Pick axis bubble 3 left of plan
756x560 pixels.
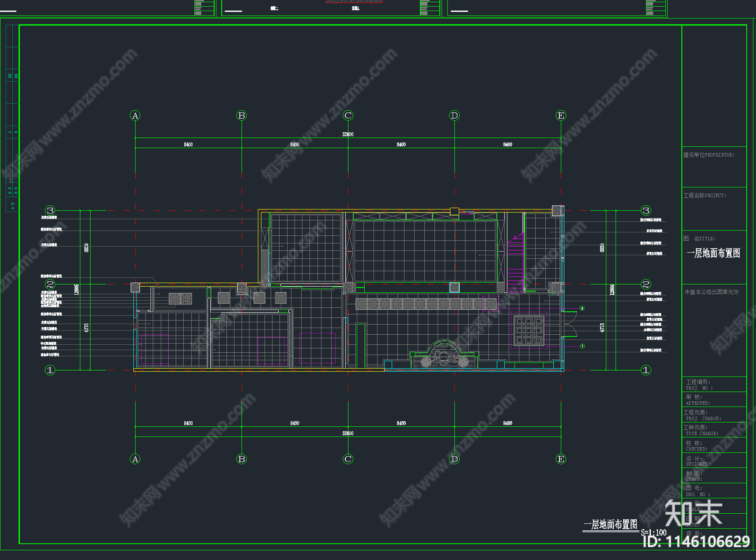point(50,211)
